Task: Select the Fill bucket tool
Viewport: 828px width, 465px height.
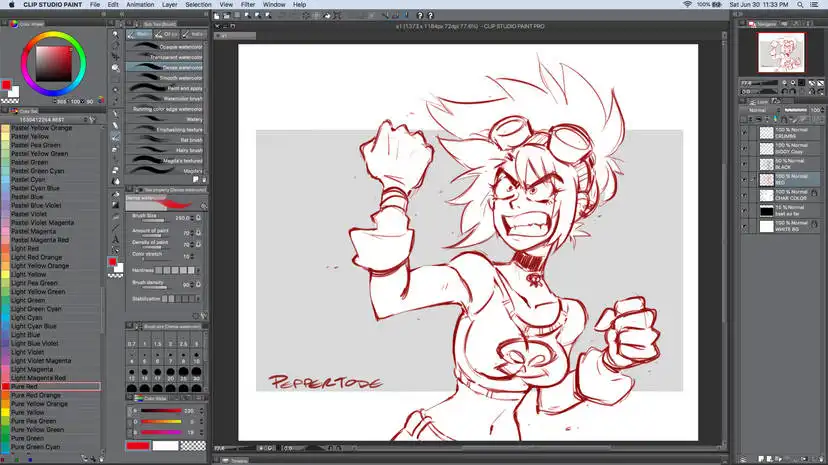Action: click(116, 194)
